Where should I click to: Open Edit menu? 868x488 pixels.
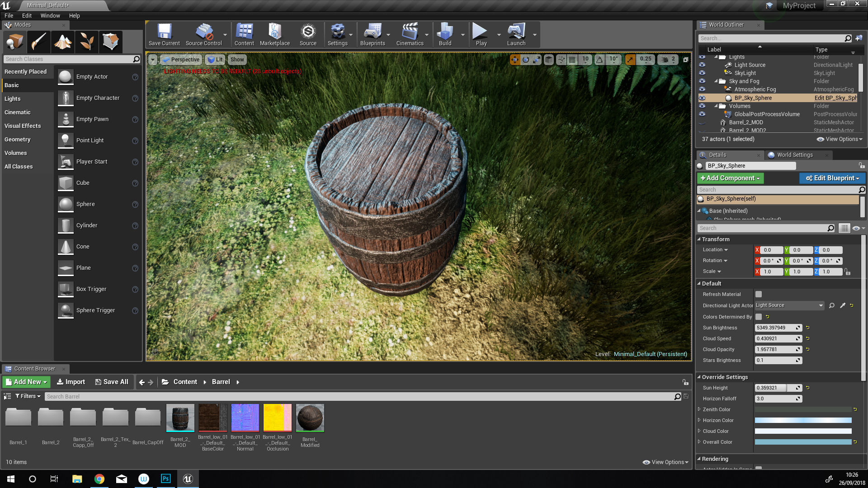pos(27,15)
